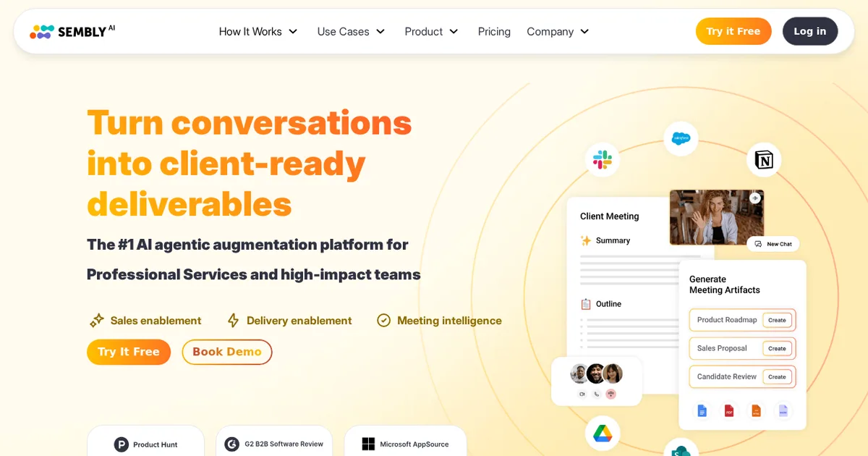Click the Log in button
The image size is (868, 456).
tap(810, 31)
